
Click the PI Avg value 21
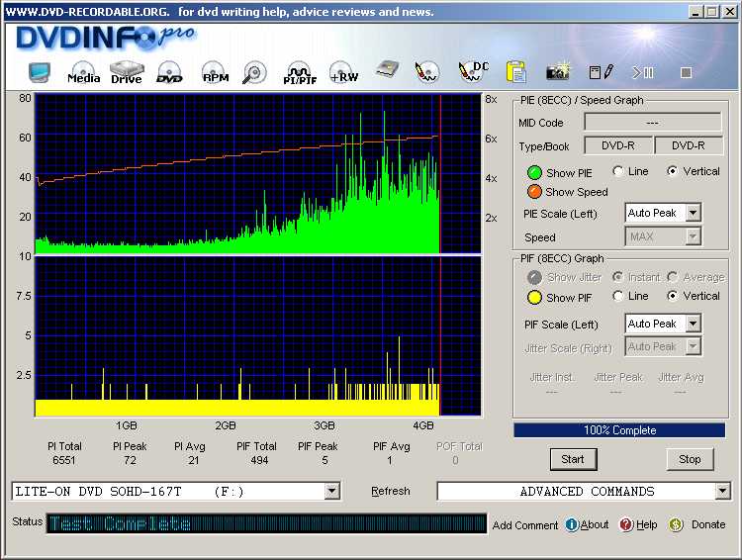pos(194,460)
